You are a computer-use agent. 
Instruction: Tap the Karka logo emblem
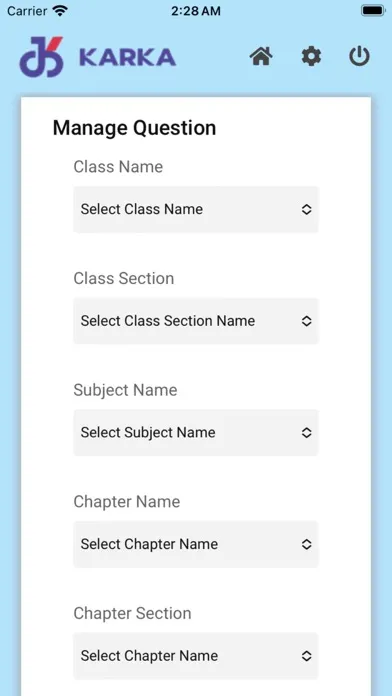tap(41, 57)
